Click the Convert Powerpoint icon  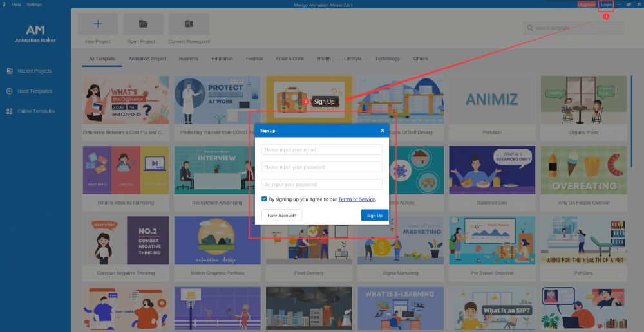pos(189,24)
